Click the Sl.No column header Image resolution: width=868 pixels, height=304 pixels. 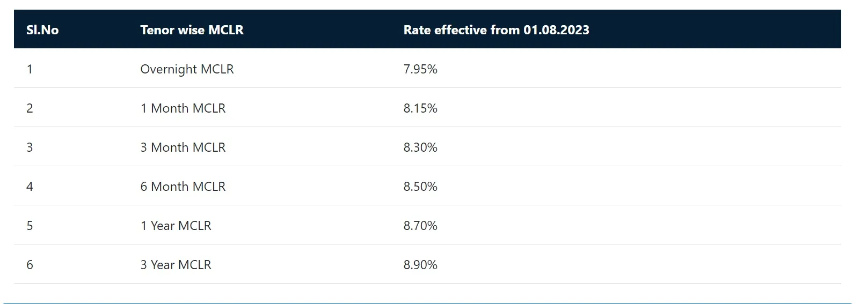coord(42,30)
